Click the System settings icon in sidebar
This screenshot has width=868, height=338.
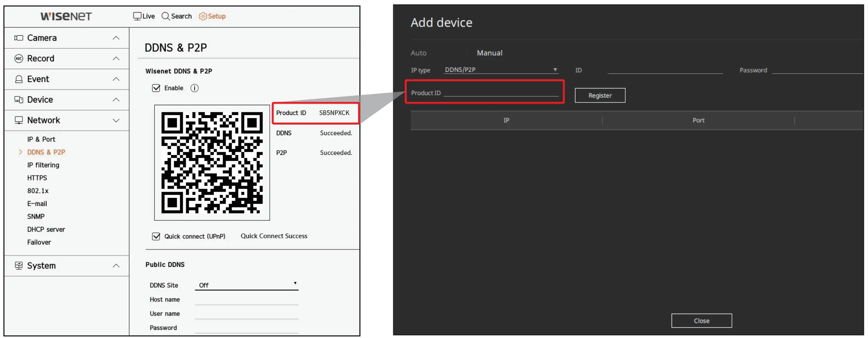tap(18, 265)
